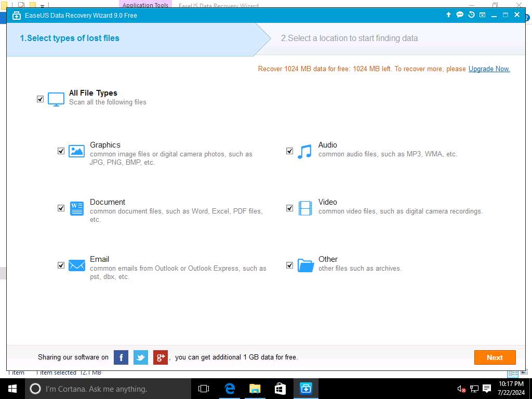Viewport: 532px width, 399px height.
Task: Toggle the Email checkbox
Action: (x=61, y=265)
